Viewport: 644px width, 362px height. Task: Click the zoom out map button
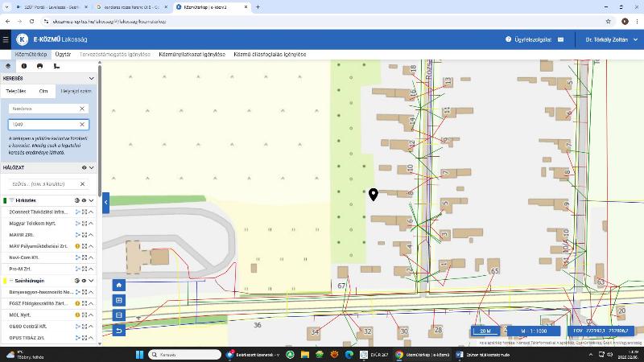[119, 315]
